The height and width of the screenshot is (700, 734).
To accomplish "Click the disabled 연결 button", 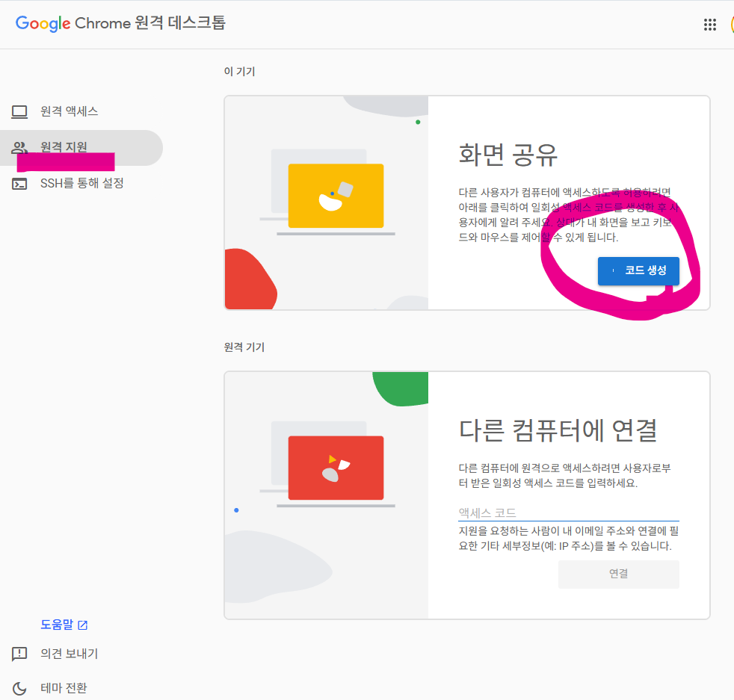I will coord(618,574).
